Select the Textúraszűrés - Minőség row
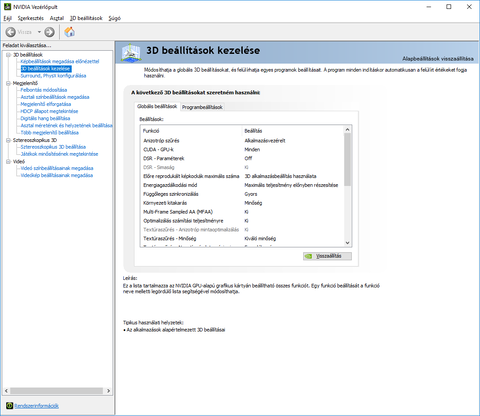This screenshot has height=416, width=480. pos(242,239)
